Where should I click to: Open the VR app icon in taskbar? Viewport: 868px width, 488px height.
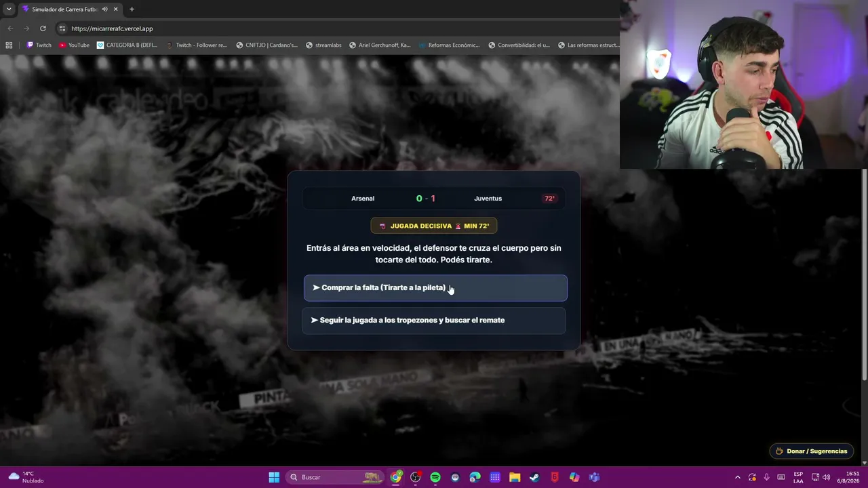[455, 477]
